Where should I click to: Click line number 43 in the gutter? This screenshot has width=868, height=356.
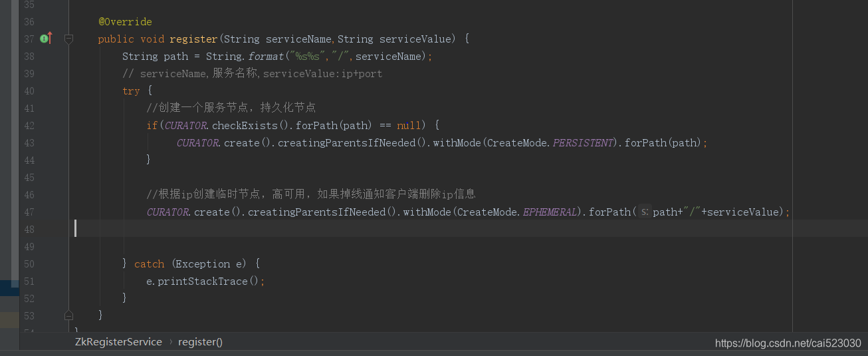point(29,143)
